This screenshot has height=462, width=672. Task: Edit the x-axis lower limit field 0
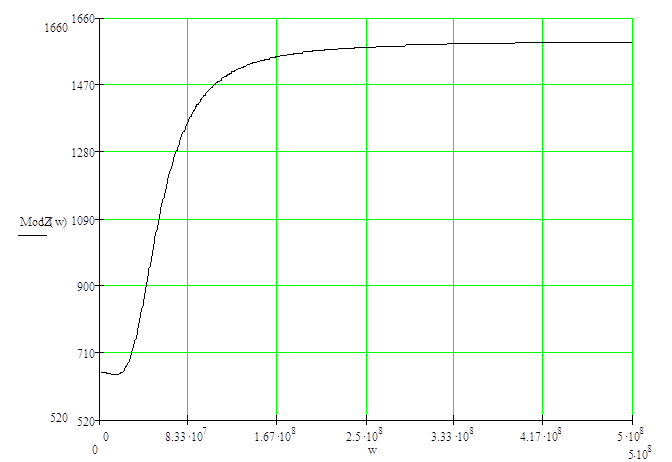96,450
